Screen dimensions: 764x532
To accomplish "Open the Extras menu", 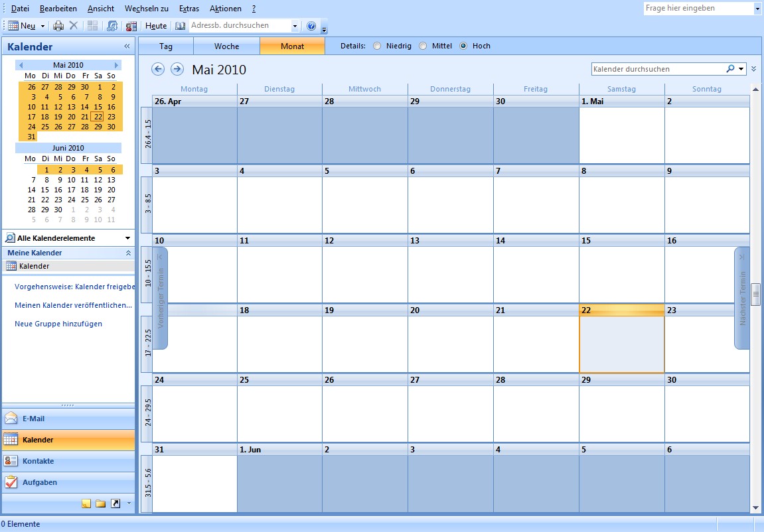I will click(x=189, y=9).
